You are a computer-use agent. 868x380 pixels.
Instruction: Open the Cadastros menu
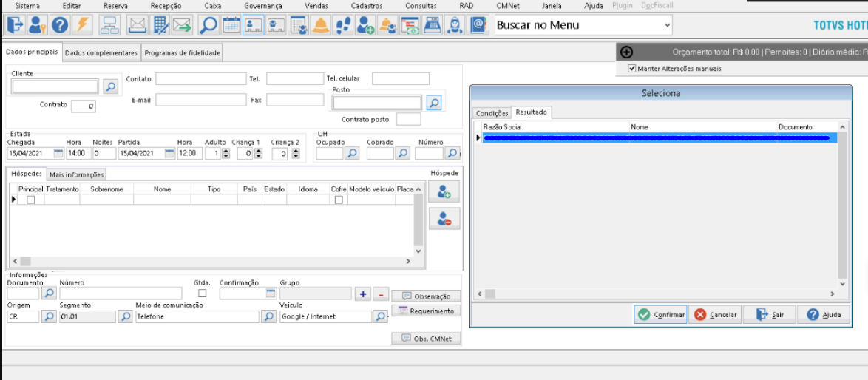(x=367, y=6)
